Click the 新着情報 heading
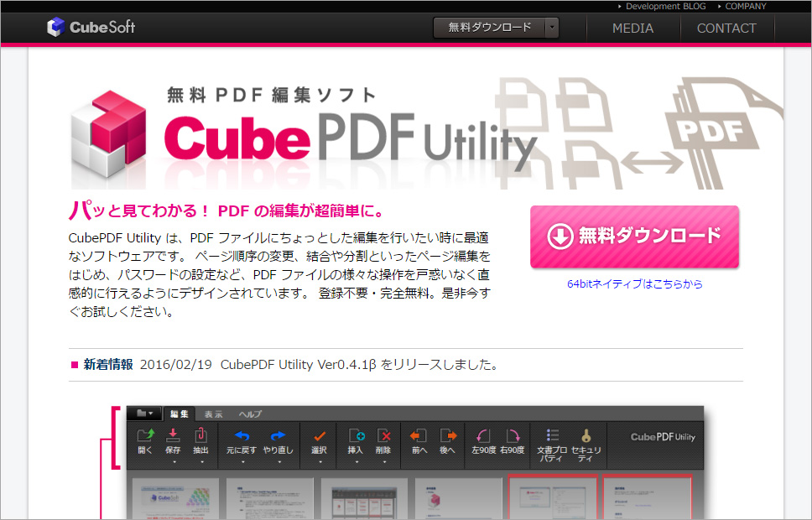 pyautogui.click(x=108, y=365)
